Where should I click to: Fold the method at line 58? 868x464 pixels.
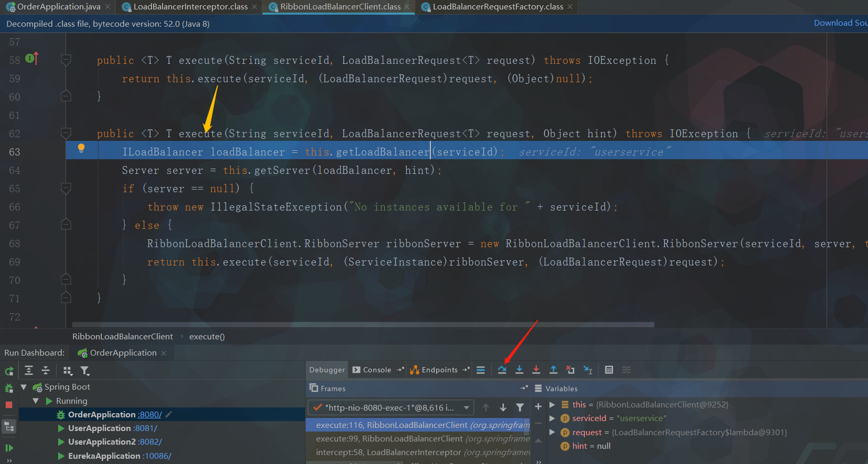(66, 60)
